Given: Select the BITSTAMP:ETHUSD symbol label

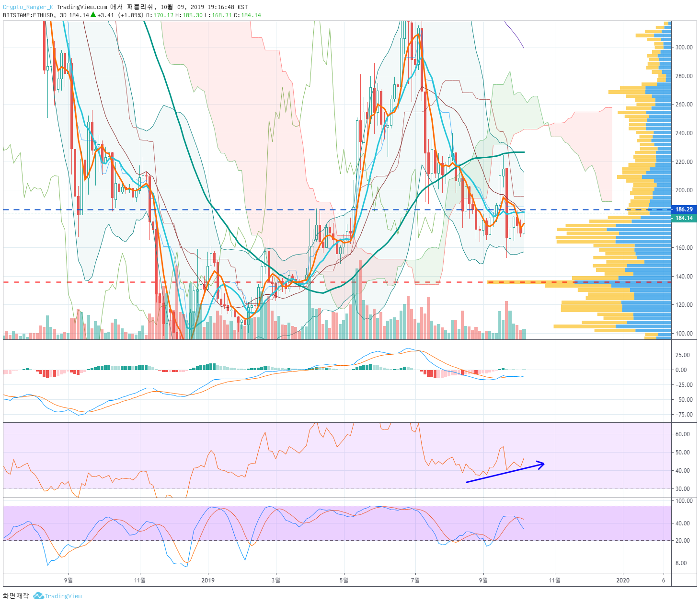Looking at the screenshot, I should (x=29, y=15).
